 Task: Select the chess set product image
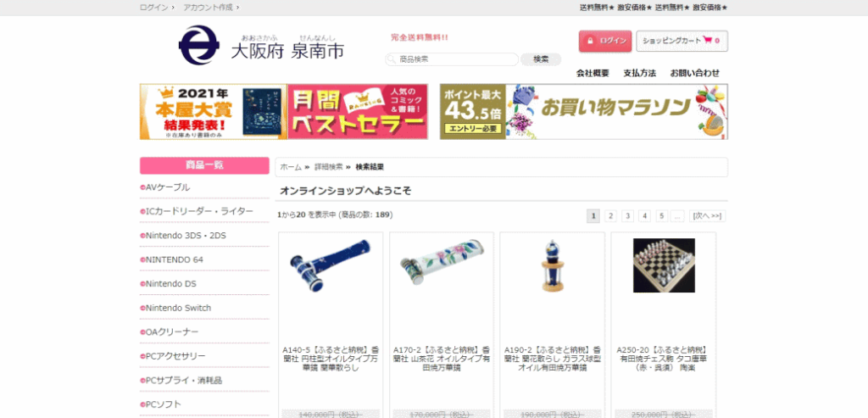coord(664,265)
